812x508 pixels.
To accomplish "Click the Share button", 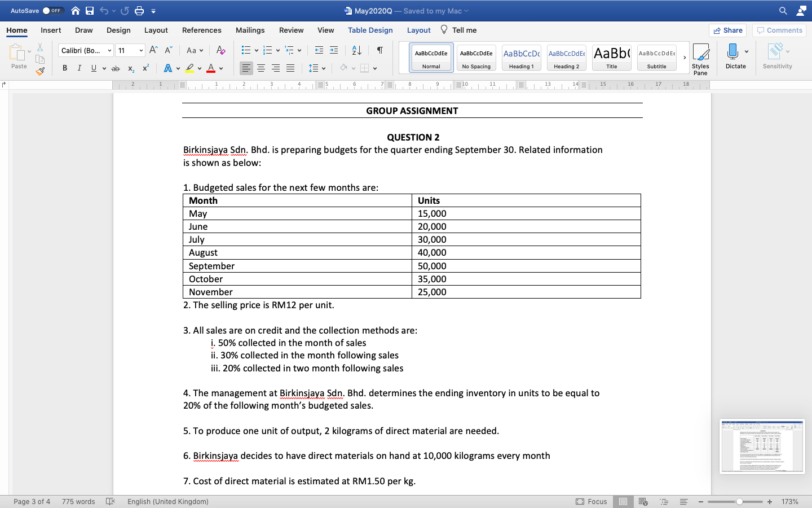I will click(x=727, y=30).
